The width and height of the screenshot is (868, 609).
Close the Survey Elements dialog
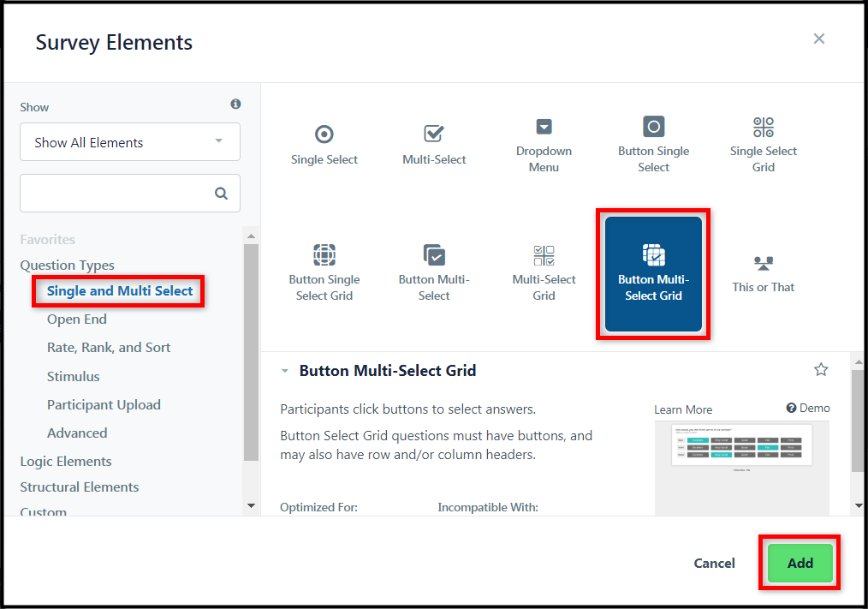(818, 39)
